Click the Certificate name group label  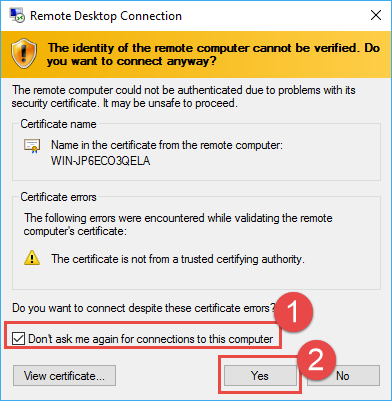coord(58,124)
